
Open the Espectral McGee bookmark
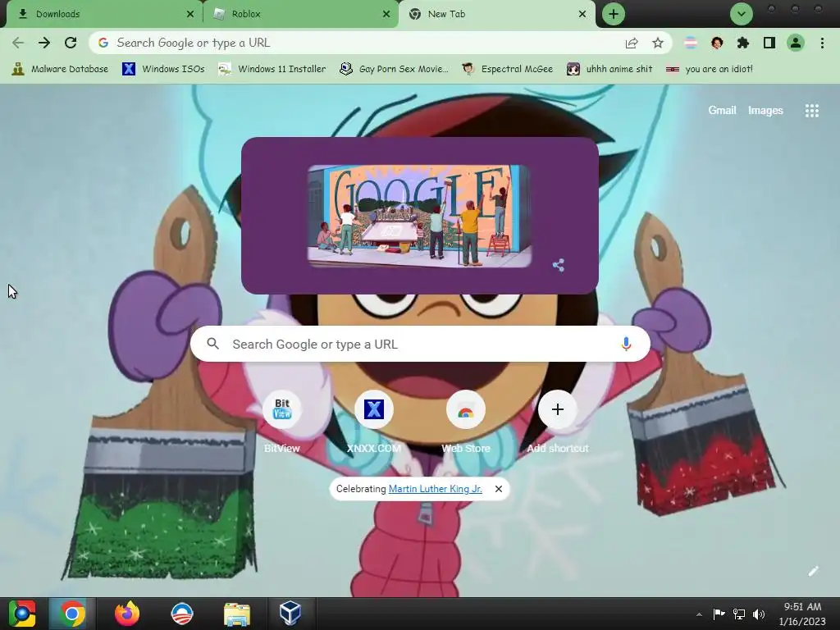(x=507, y=69)
